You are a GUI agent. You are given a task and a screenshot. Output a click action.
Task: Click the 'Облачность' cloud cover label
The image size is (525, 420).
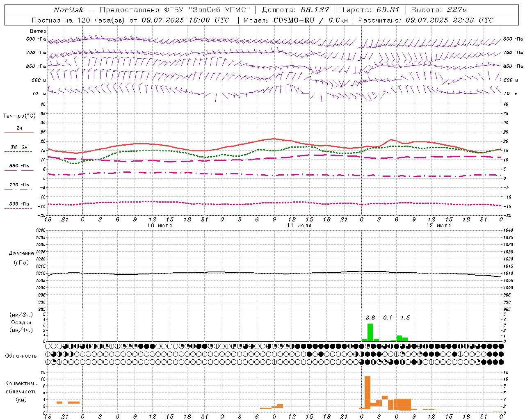point(21,356)
